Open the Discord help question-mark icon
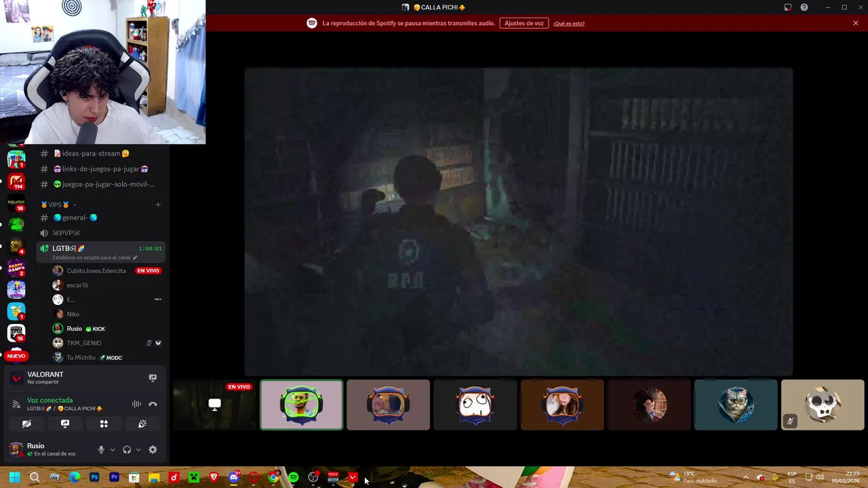The image size is (868, 488). tap(804, 7)
